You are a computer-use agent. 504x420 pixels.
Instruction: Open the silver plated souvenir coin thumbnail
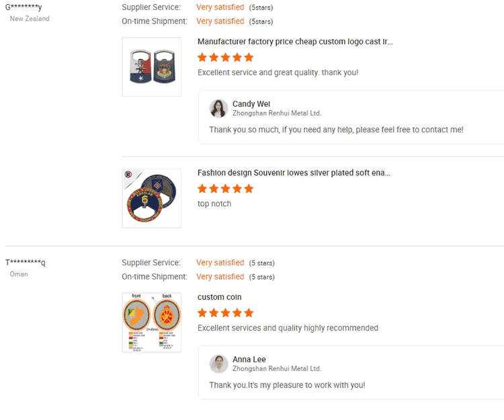point(151,198)
